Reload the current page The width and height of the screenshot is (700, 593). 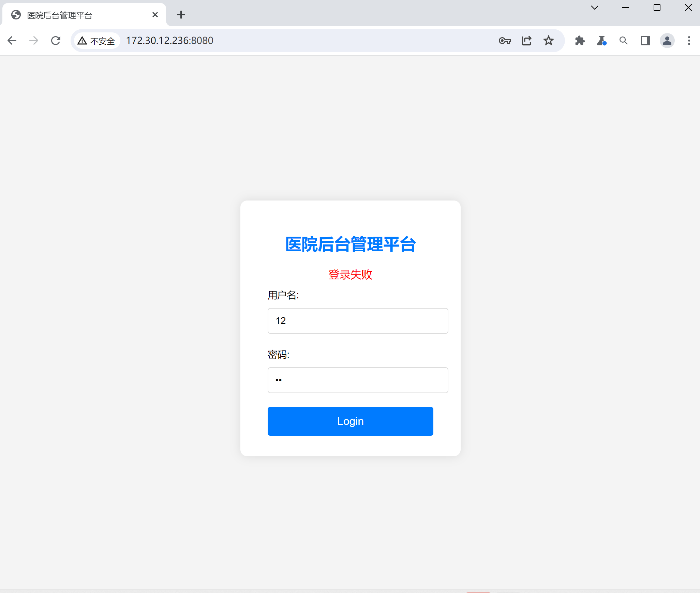(56, 41)
